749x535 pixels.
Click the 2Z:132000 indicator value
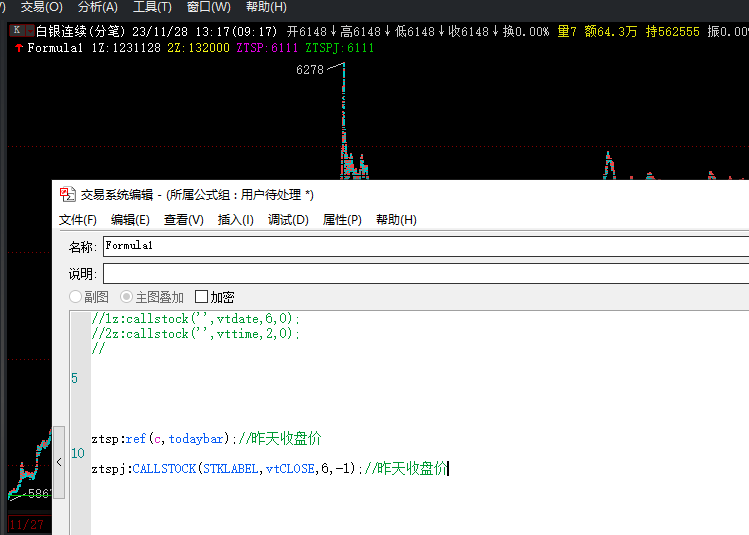pos(198,48)
